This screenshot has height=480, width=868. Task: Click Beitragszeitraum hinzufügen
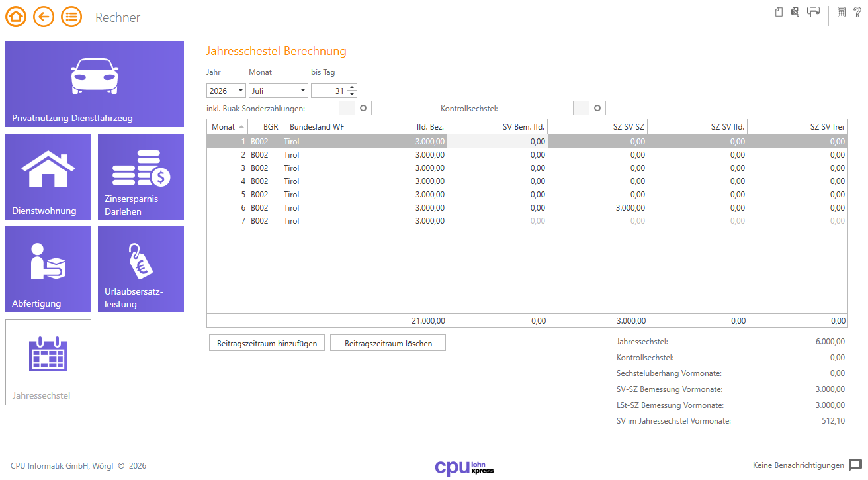[267, 342]
